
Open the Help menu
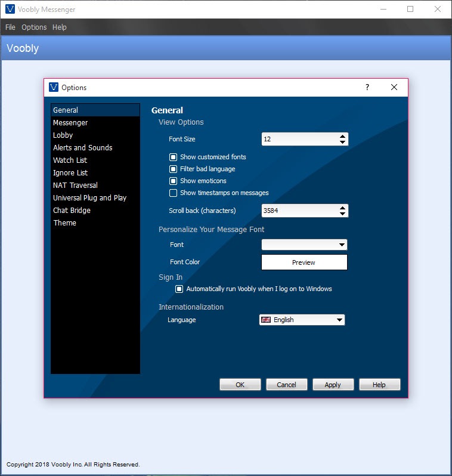coord(59,27)
